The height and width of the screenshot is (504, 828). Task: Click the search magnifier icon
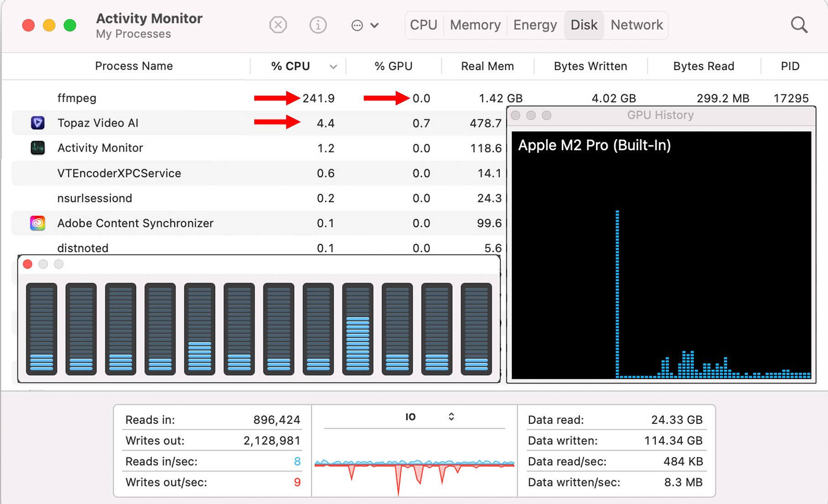click(x=799, y=25)
